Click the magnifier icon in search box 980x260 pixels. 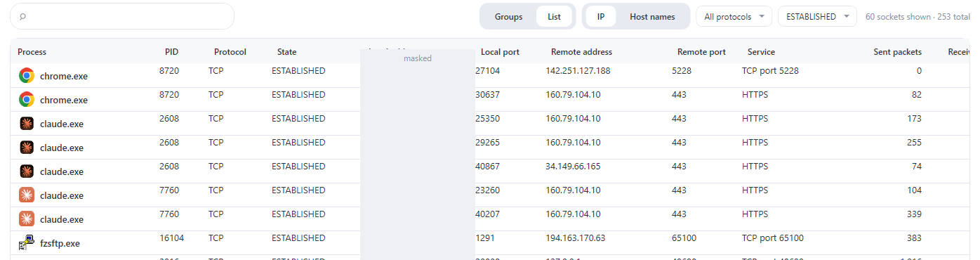click(x=22, y=17)
